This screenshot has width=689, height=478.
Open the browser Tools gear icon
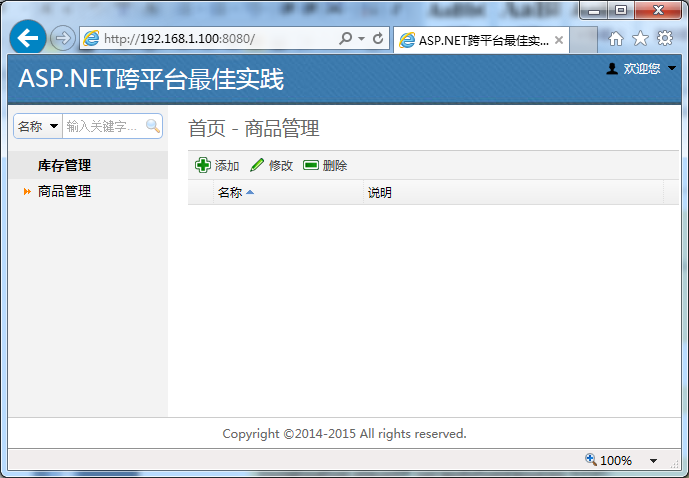665,38
